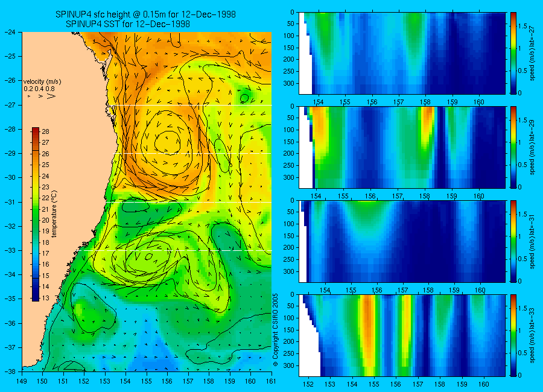Click the white section line at latitude -27 on the map

[x=191, y=106]
